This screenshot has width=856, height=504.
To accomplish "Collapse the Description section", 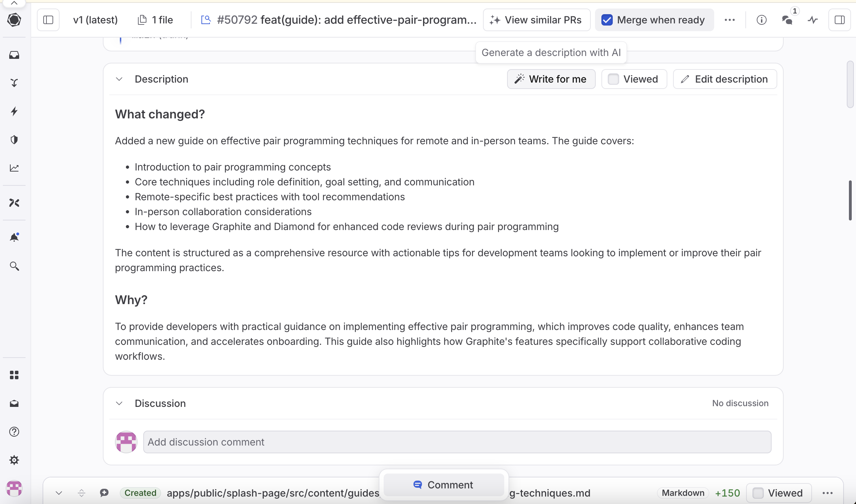I will pos(119,79).
